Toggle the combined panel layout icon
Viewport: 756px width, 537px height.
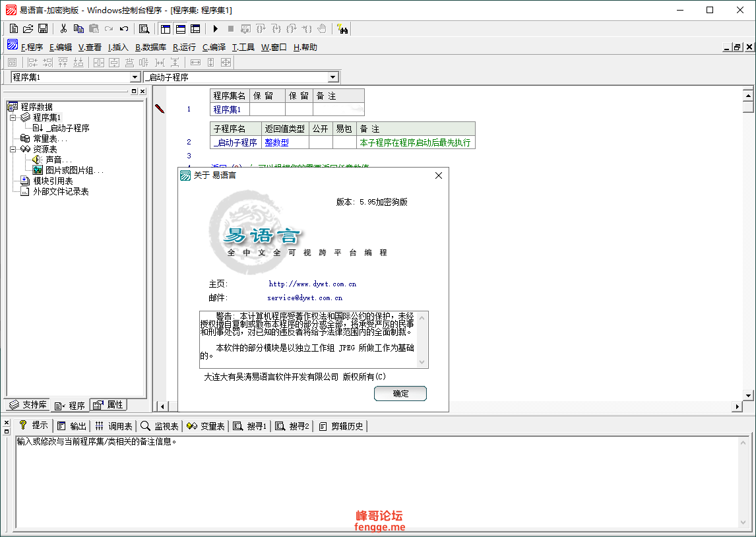click(x=195, y=29)
